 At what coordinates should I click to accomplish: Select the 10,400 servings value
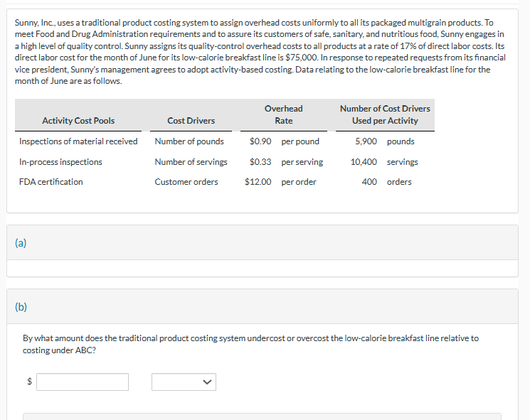pyautogui.click(x=384, y=162)
